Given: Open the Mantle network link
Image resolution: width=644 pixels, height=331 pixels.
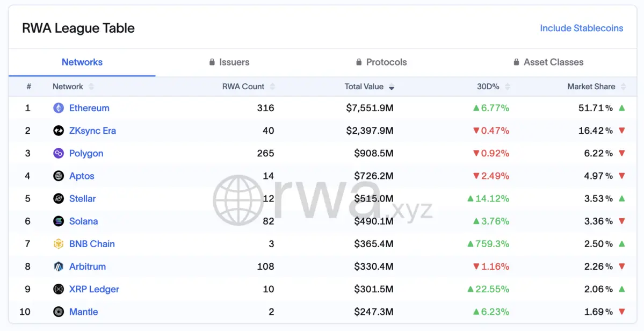Looking at the screenshot, I should (x=83, y=312).
